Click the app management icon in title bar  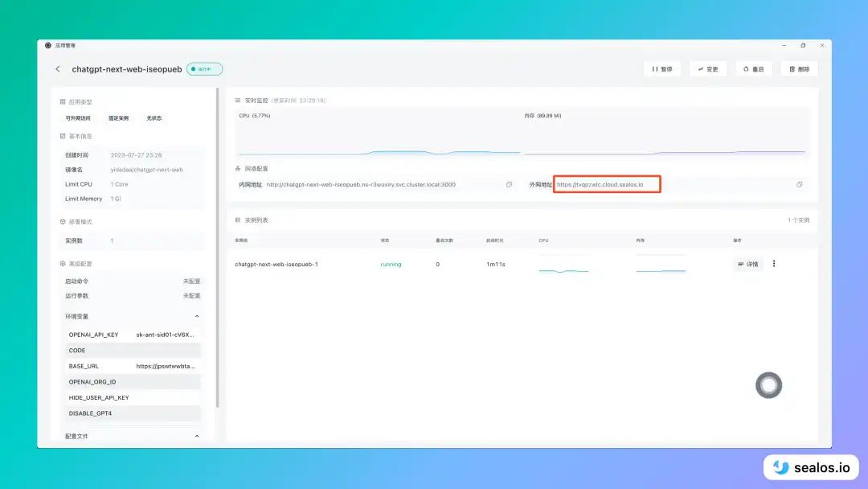[x=48, y=45]
